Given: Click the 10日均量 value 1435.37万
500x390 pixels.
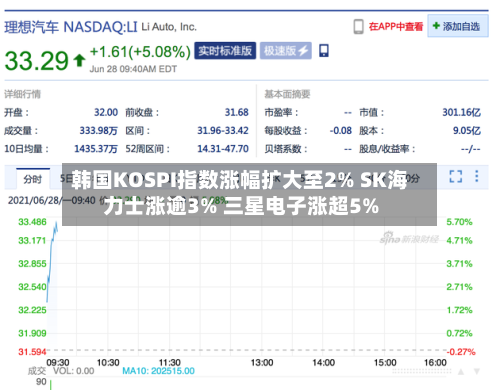Looking at the screenshot, I should point(96,149).
